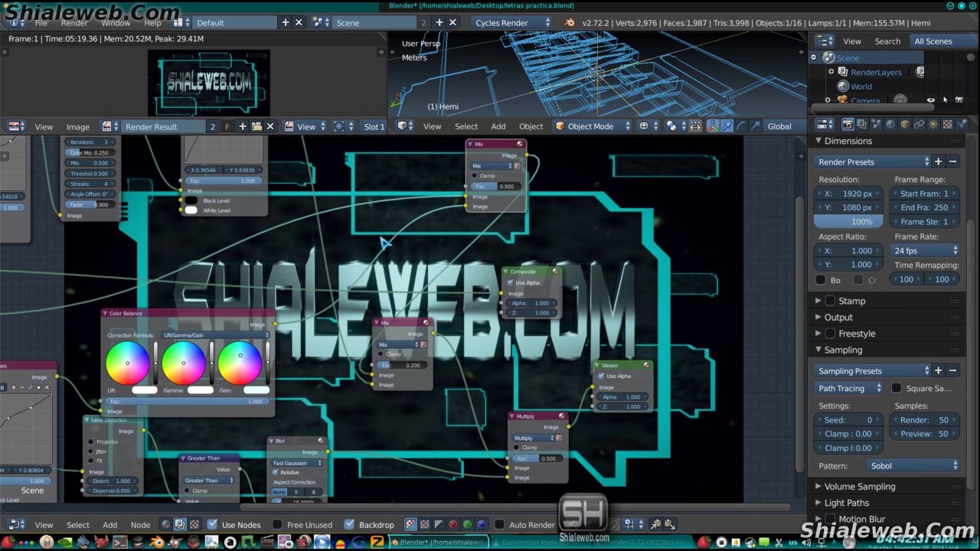Open image file with folder icon
The width and height of the screenshot is (980, 551).
coord(256,126)
